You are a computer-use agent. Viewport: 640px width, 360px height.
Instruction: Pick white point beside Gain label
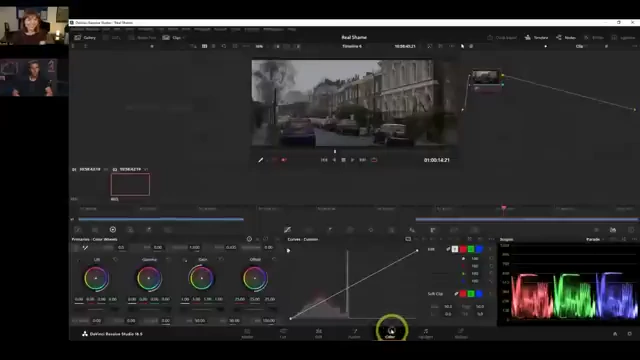(x=185, y=260)
